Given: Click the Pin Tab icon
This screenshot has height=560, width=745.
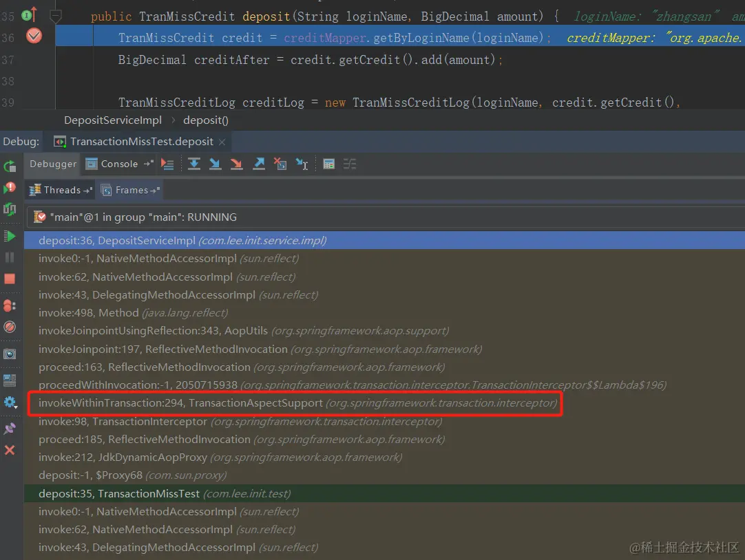Looking at the screenshot, I should (10, 429).
